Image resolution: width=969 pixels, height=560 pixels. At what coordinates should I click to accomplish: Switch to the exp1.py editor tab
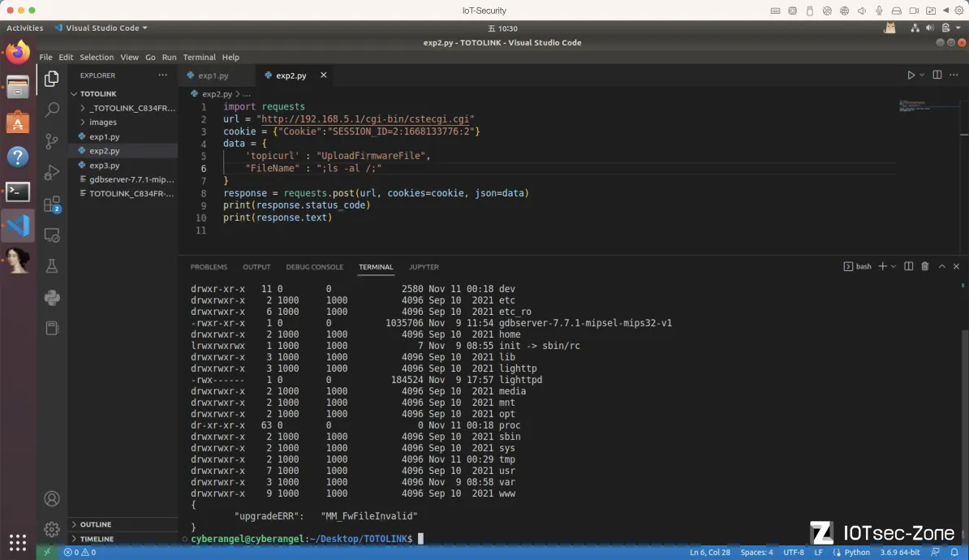pyautogui.click(x=213, y=75)
